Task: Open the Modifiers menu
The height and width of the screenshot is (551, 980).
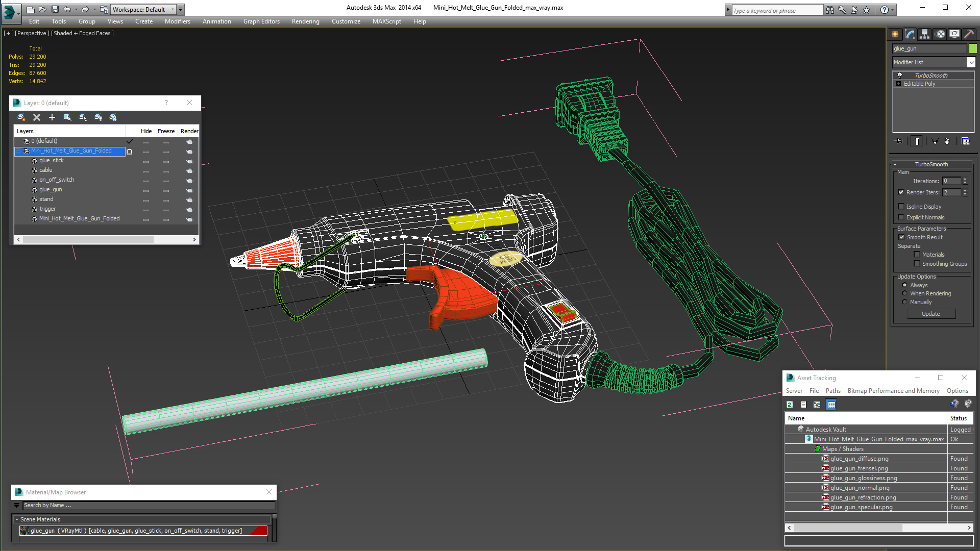Action: tap(177, 21)
